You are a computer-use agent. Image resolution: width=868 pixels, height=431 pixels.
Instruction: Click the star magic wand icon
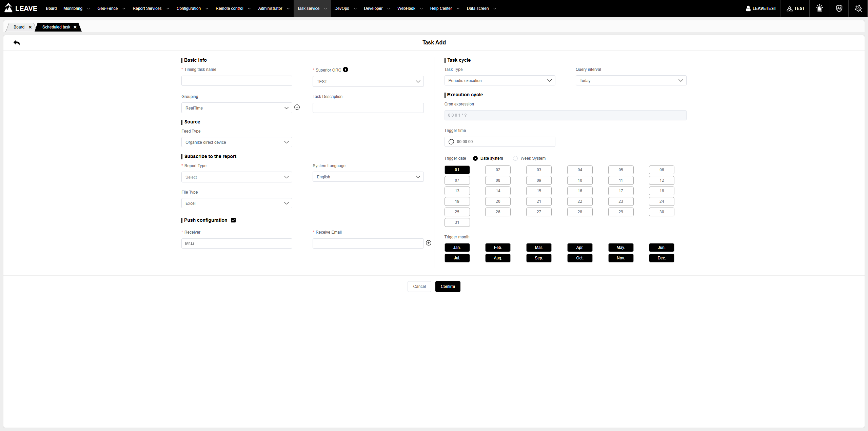(858, 8)
